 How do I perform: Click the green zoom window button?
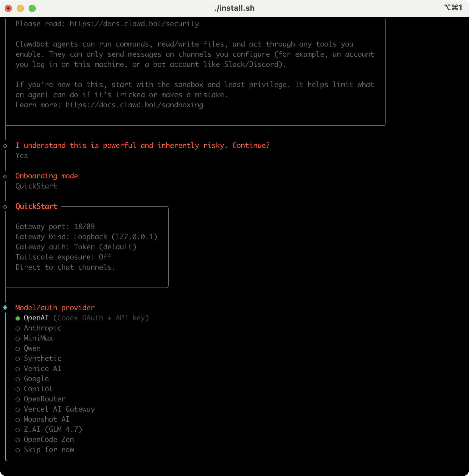point(32,8)
